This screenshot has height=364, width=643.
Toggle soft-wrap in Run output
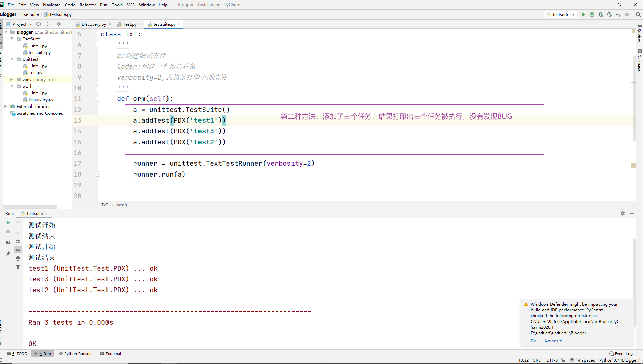pos(18,241)
